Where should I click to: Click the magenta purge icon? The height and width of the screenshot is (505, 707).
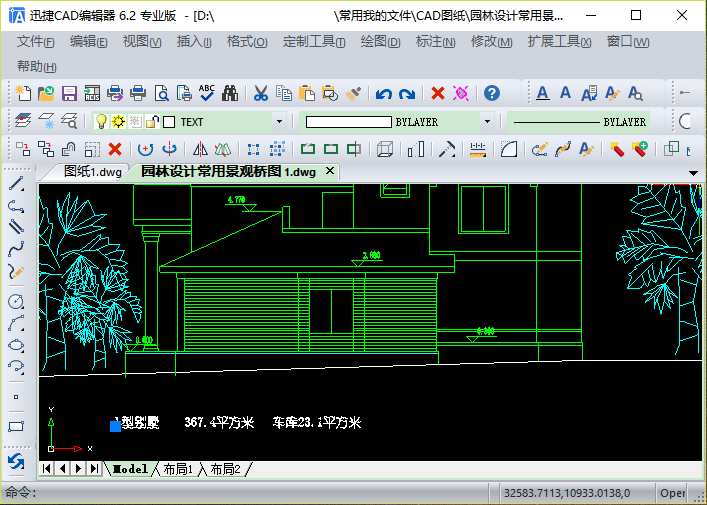tap(461, 93)
